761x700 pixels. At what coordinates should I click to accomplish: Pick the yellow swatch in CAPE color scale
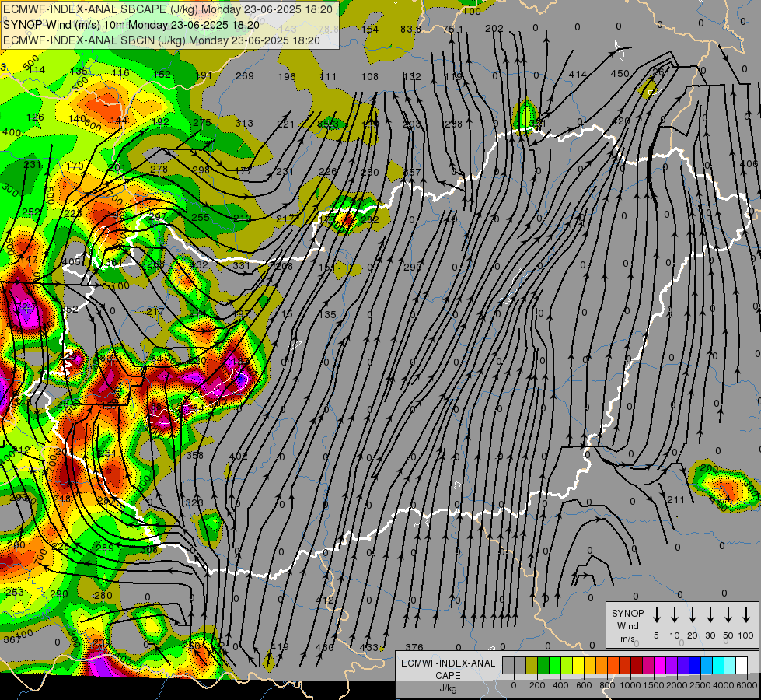(x=578, y=665)
